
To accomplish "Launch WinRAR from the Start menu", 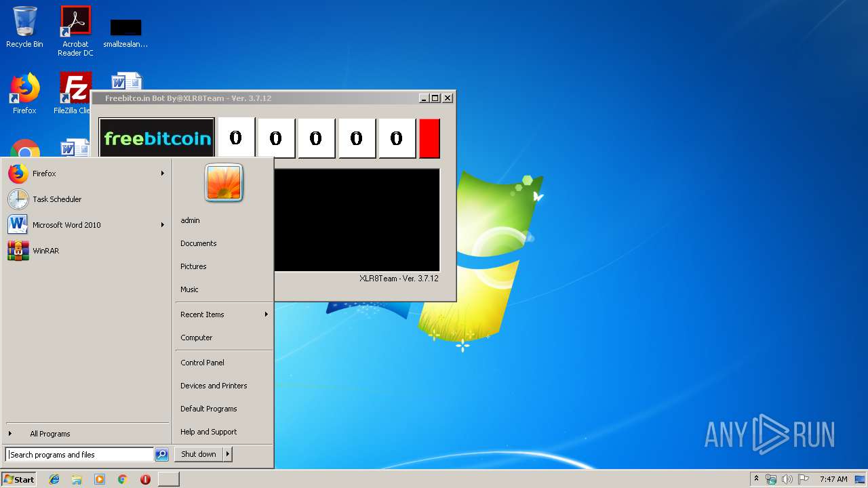I will coord(87,251).
